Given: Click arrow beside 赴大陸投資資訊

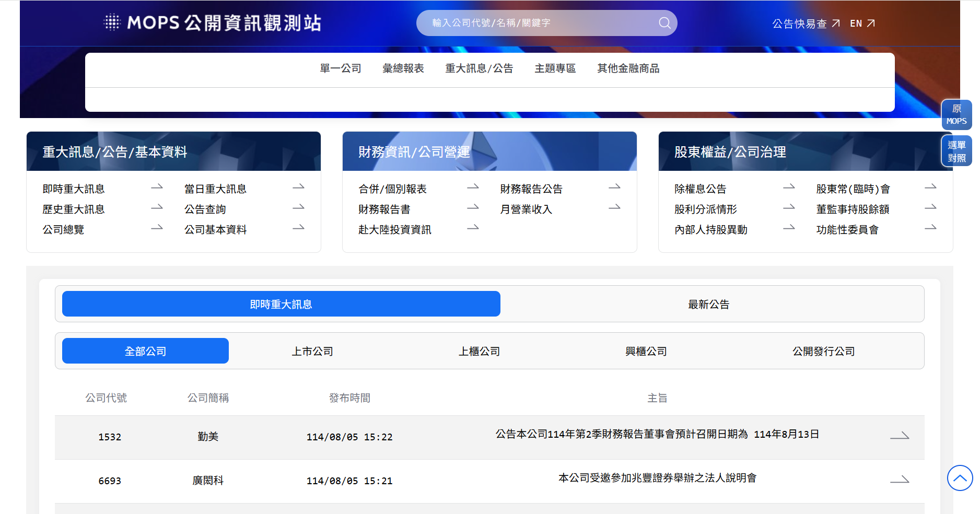Looking at the screenshot, I should click(473, 228).
